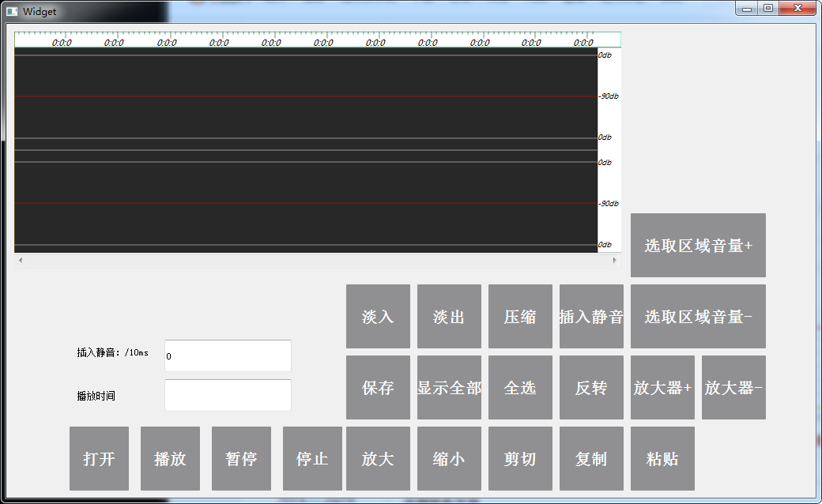Zoom out of waveform using 缩小

(x=449, y=459)
